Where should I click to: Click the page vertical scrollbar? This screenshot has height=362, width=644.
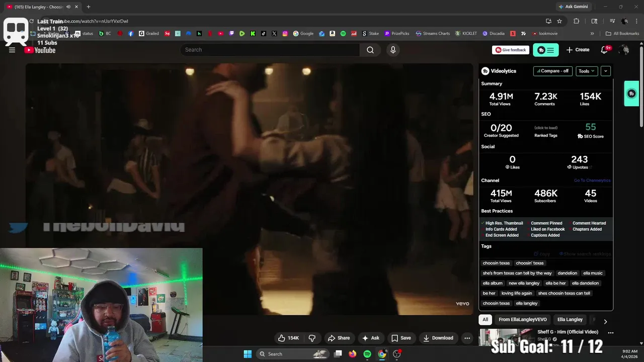(x=641, y=85)
